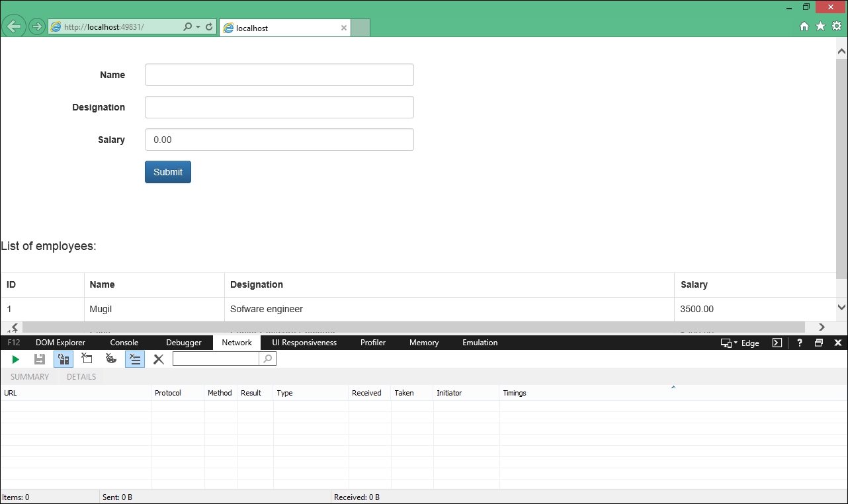Click the horizontal scrollbar left arrow
Screen dimensions: 848x504
[15, 327]
